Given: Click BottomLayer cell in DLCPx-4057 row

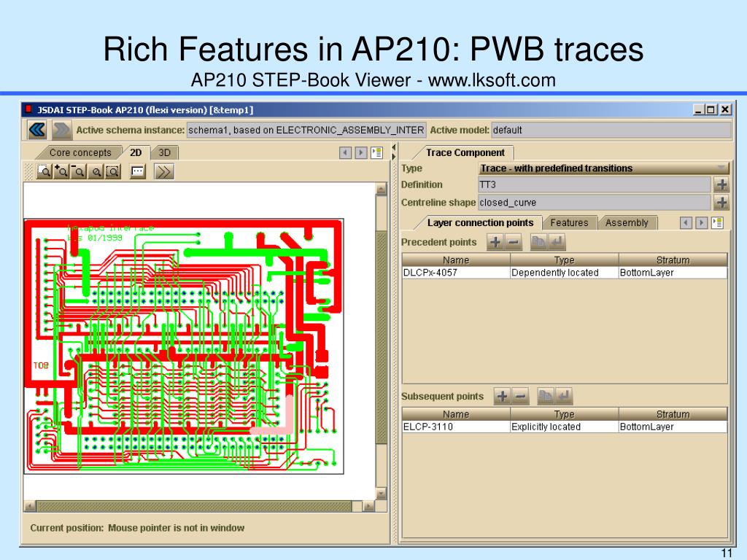Looking at the screenshot, I should (673, 273).
